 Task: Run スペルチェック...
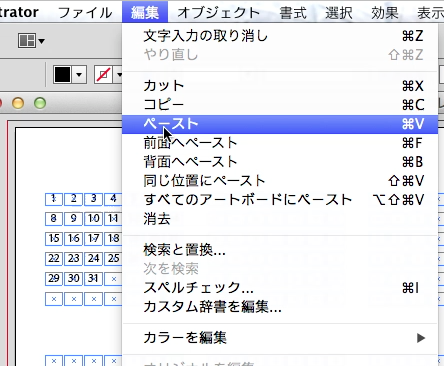coord(280,288)
